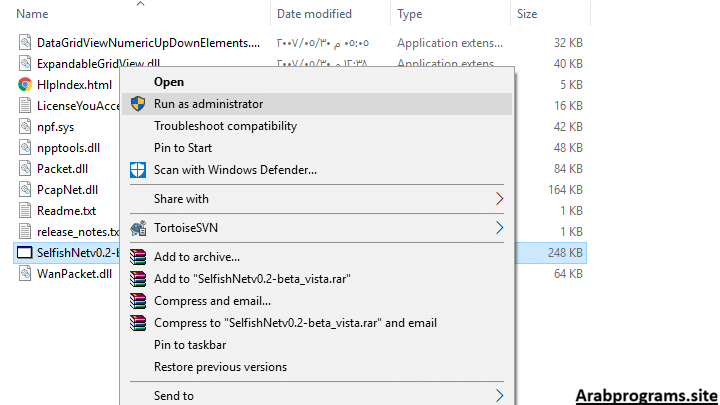Screen dimensions: 720x405
Task: Click the 164 KB size cell
Action: 565,190
